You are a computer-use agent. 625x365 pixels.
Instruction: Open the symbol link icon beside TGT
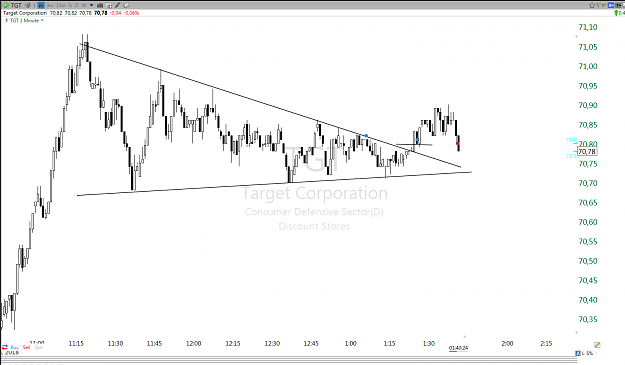coord(28,5)
